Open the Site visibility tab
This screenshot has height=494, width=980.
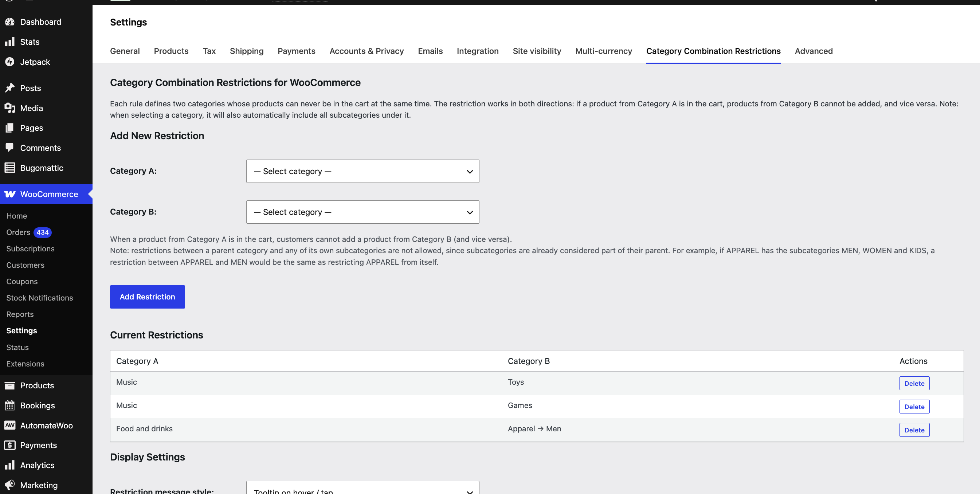pyautogui.click(x=537, y=51)
